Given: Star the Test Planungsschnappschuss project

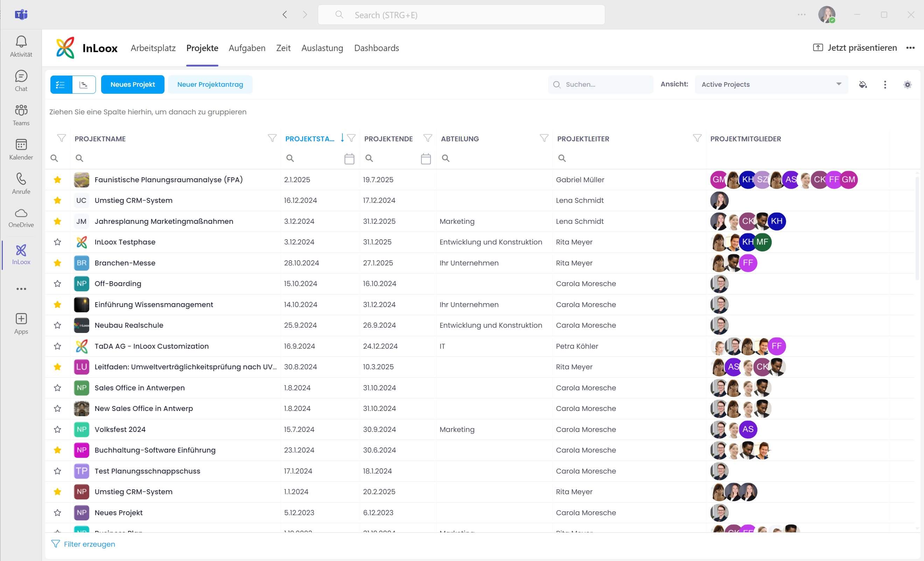Looking at the screenshot, I should pyautogui.click(x=57, y=471).
